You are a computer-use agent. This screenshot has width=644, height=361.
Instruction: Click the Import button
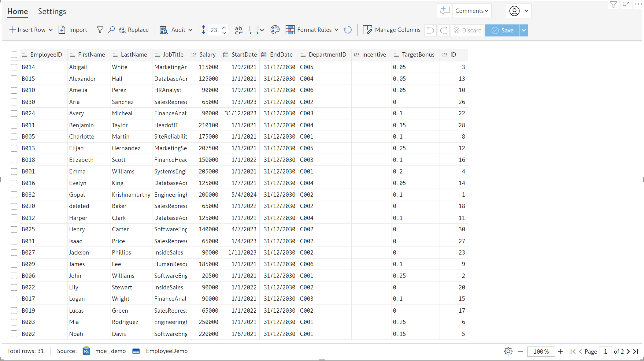[73, 30]
